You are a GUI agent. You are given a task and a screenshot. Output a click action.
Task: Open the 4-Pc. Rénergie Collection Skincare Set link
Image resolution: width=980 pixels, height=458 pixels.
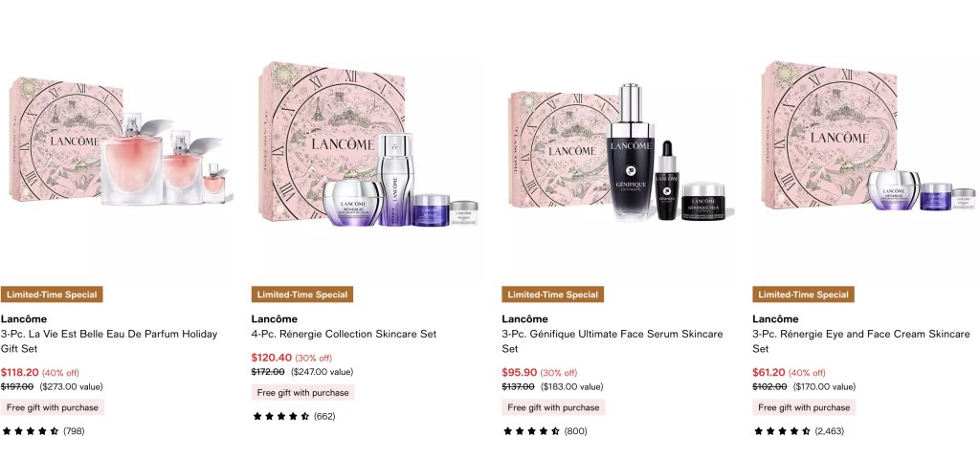point(344,334)
